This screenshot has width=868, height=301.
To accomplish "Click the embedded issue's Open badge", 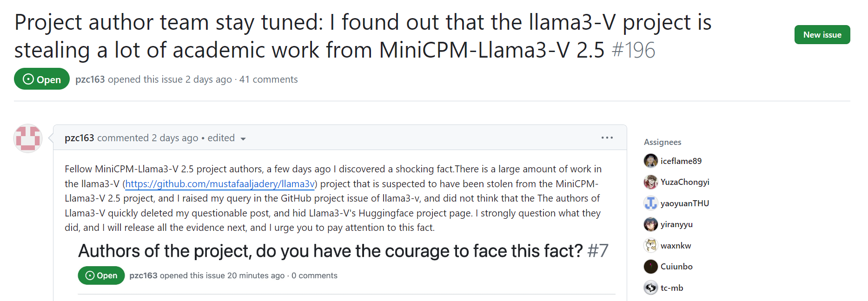I will pyautogui.click(x=101, y=275).
